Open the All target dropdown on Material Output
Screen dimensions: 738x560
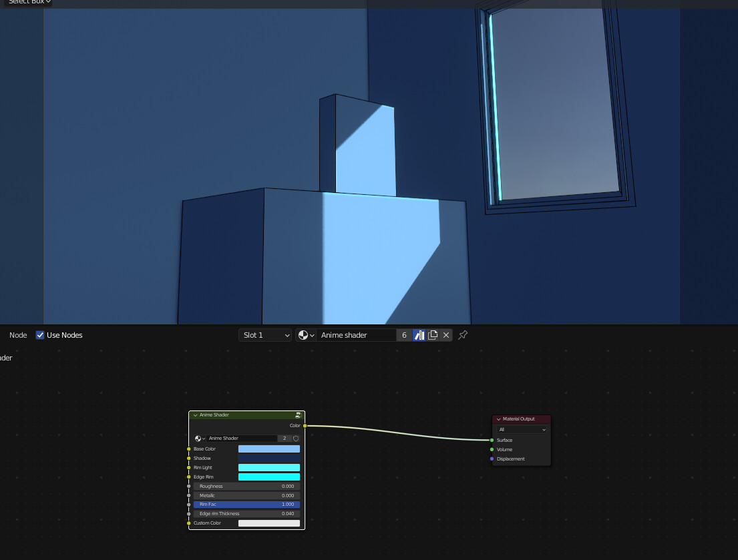[520, 429]
